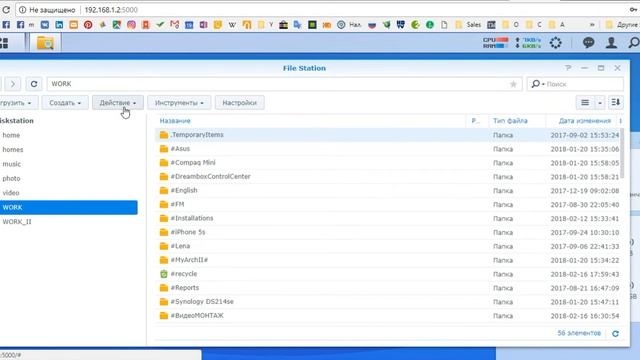Open the CPU RAM resource monitor widget
Screen dimensions: 640x360
[x=496, y=43]
